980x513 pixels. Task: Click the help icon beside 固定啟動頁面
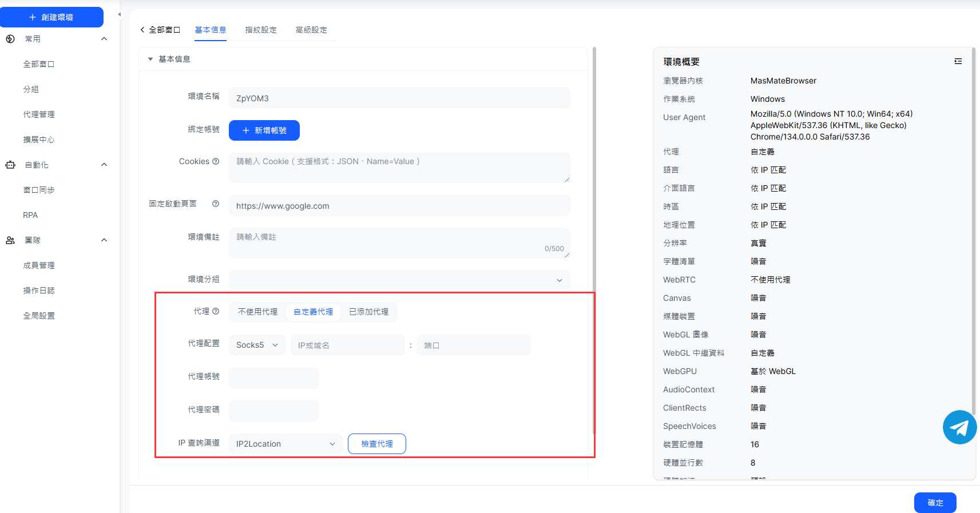coord(216,204)
